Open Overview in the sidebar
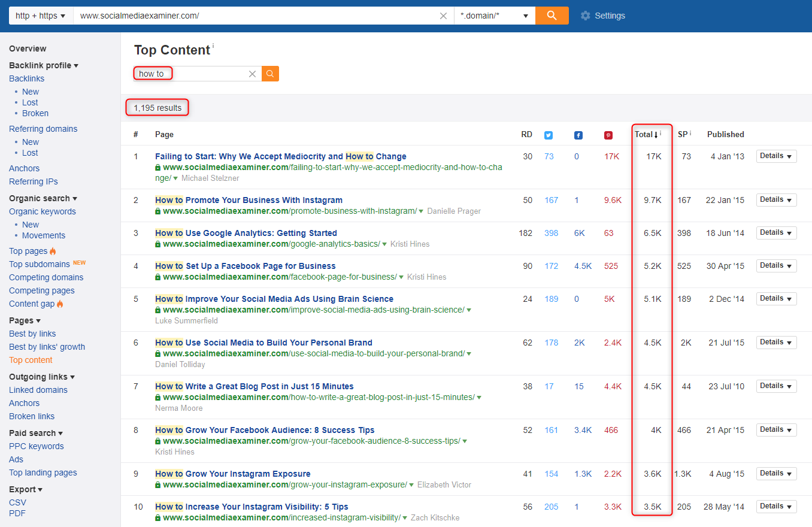The width and height of the screenshot is (812, 527). tap(28, 49)
